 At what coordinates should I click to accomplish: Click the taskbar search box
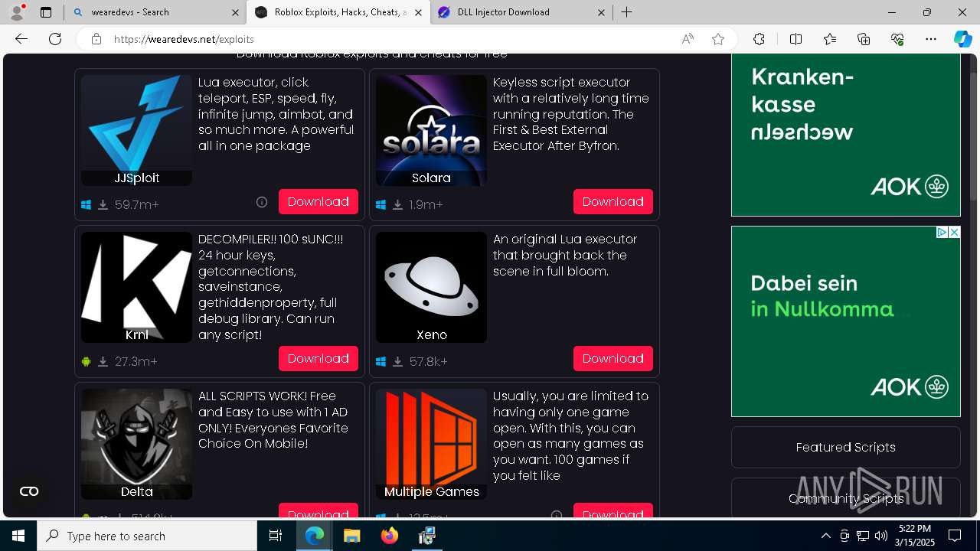pos(147,536)
